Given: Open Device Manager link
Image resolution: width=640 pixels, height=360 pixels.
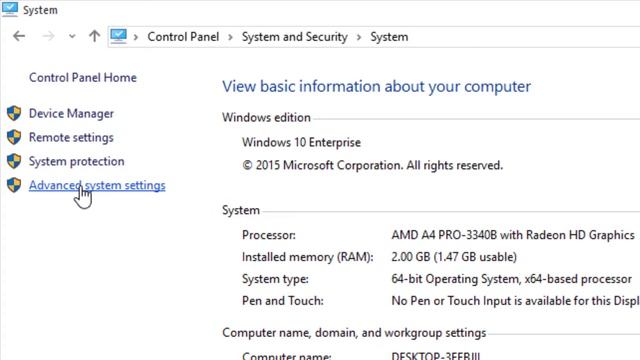Looking at the screenshot, I should pos(71,113).
